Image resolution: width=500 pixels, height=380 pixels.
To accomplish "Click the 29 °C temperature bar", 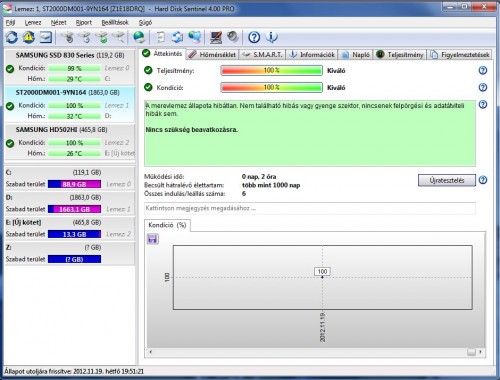I will tap(74, 79).
